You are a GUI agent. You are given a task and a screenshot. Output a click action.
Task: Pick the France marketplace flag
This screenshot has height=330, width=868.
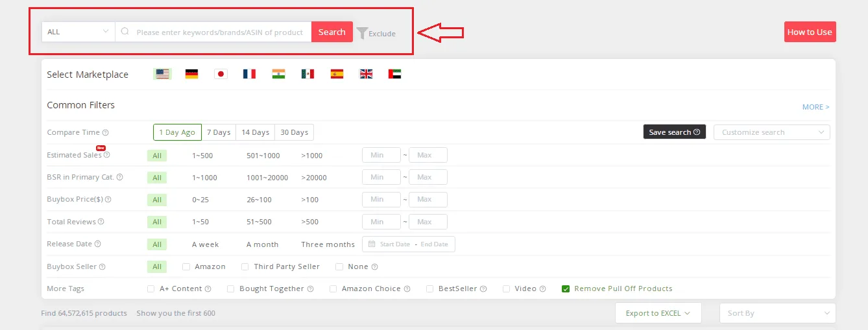click(x=249, y=74)
